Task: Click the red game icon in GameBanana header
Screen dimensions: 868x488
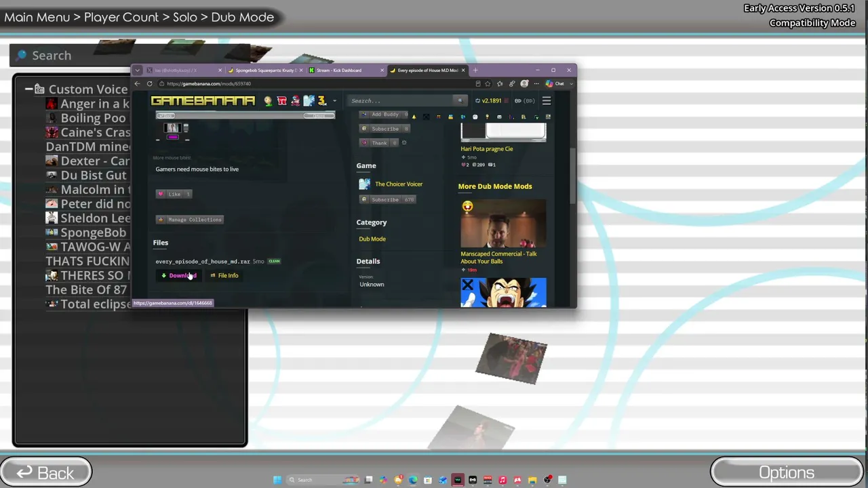Action: 281,101
